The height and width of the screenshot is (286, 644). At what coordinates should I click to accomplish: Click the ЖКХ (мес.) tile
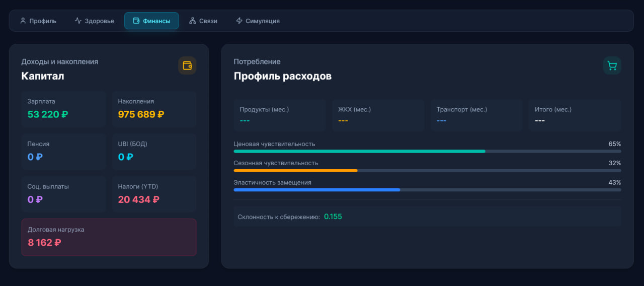(x=378, y=115)
